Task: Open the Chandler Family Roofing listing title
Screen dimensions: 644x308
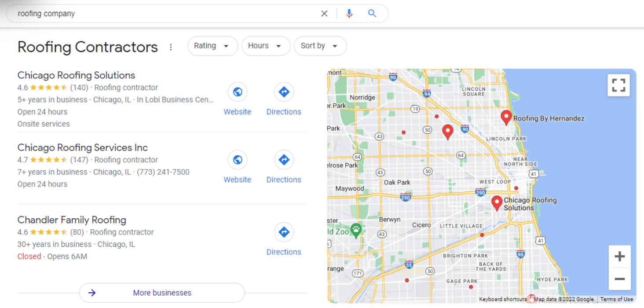Action: 72,220
